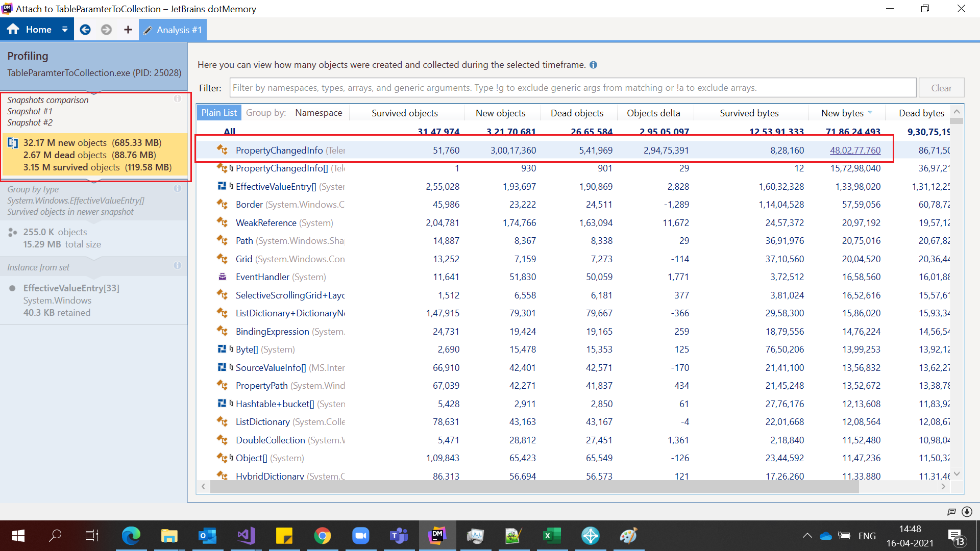Switch to Analysis #1 tab
The width and height of the screenshot is (980, 551).
coord(173,30)
